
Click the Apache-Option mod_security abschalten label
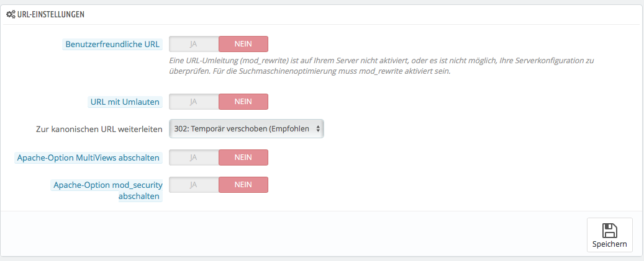click(107, 185)
